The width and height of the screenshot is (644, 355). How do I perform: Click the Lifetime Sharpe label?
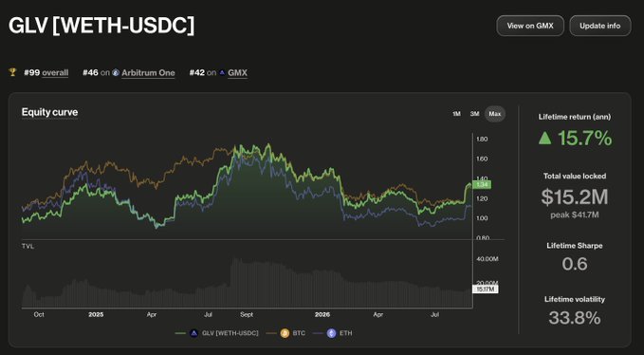[x=575, y=246]
